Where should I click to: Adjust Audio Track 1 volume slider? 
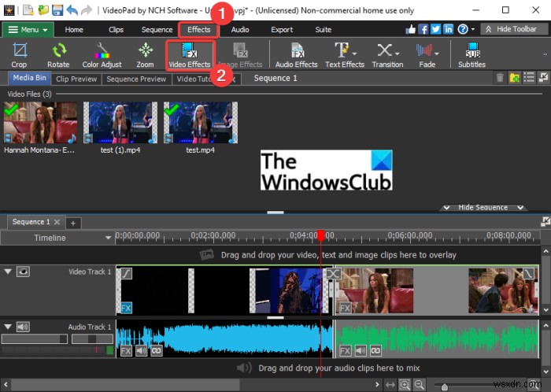35,339
